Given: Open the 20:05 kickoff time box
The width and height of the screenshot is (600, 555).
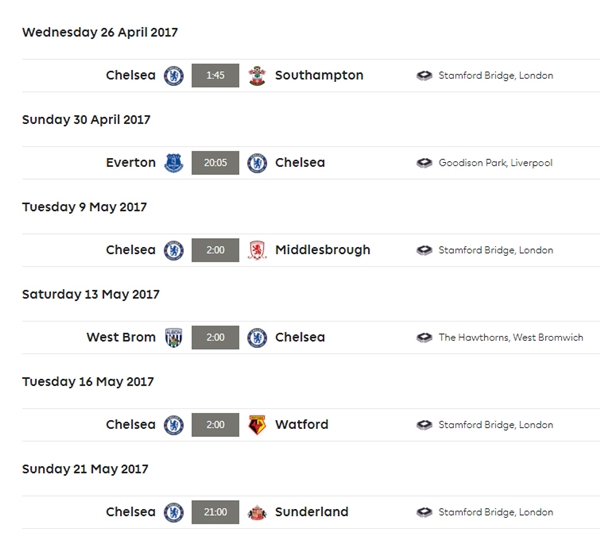Looking at the screenshot, I should point(215,163).
